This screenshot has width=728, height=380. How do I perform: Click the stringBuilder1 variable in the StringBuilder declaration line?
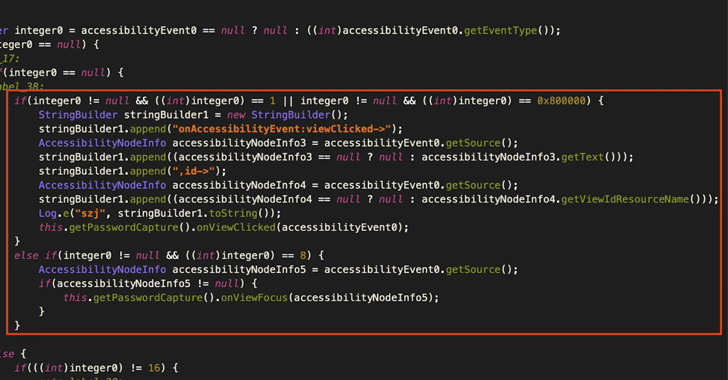point(166,115)
